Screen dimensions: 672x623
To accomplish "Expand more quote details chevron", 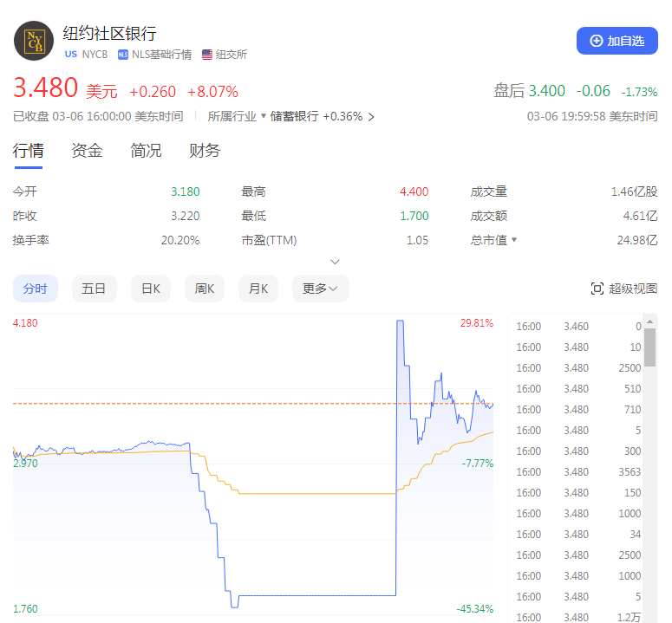I will coord(336,262).
